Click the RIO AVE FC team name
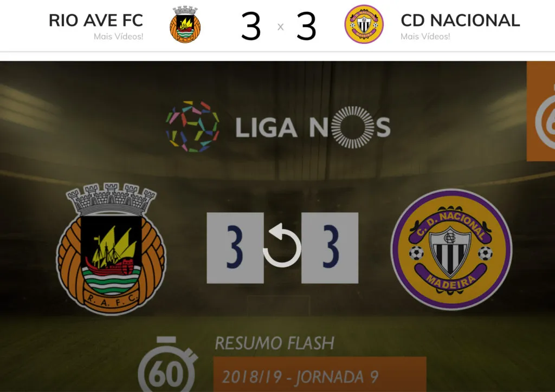This screenshot has width=555, height=392. pos(96,20)
